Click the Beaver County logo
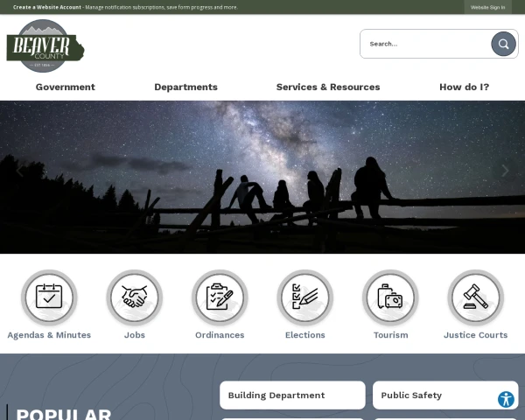Viewport: 525px width, 420px height. click(x=45, y=45)
